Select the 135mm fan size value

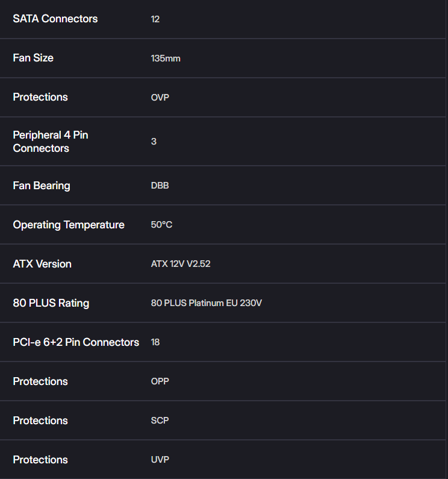pyautogui.click(x=166, y=58)
